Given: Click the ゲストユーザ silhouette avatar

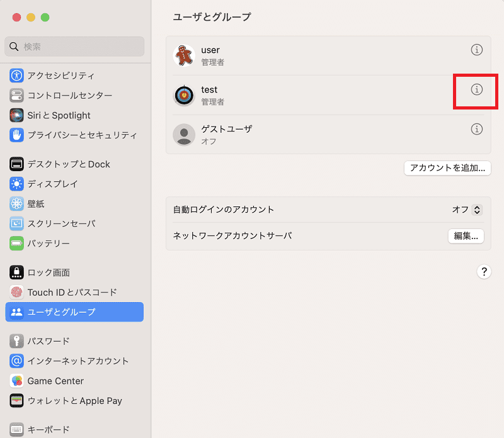Looking at the screenshot, I should (184, 135).
